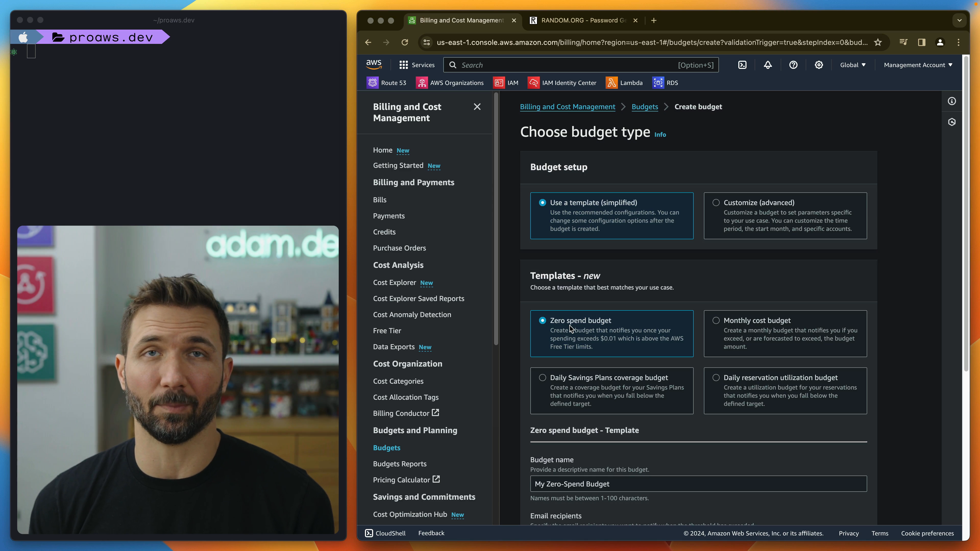The image size is (980, 551).
Task: Open the Help question mark icon
Action: coord(793,64)
